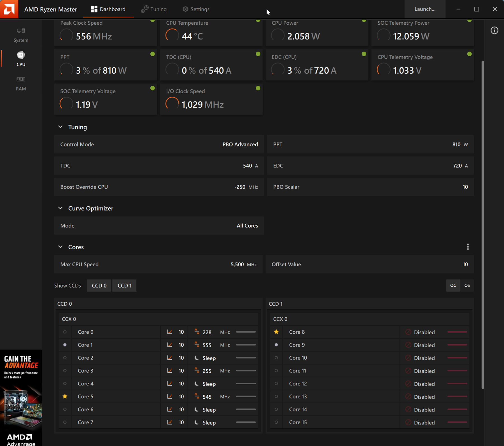This screenshot has height=446, width=504.
Task: Click the Peak Clock Speed gauge icon
Action: tap(66, 36)
